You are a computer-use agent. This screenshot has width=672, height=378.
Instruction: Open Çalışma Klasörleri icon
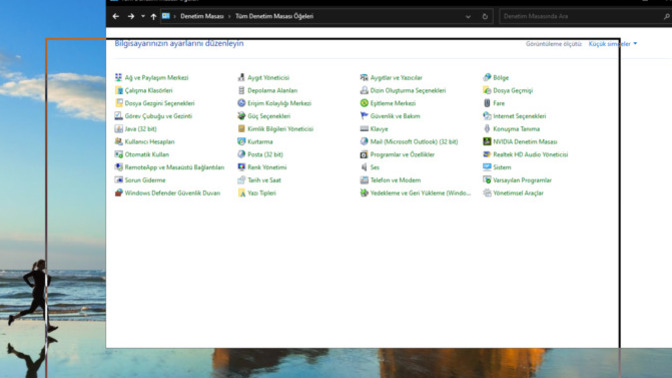tap(119, 90)
